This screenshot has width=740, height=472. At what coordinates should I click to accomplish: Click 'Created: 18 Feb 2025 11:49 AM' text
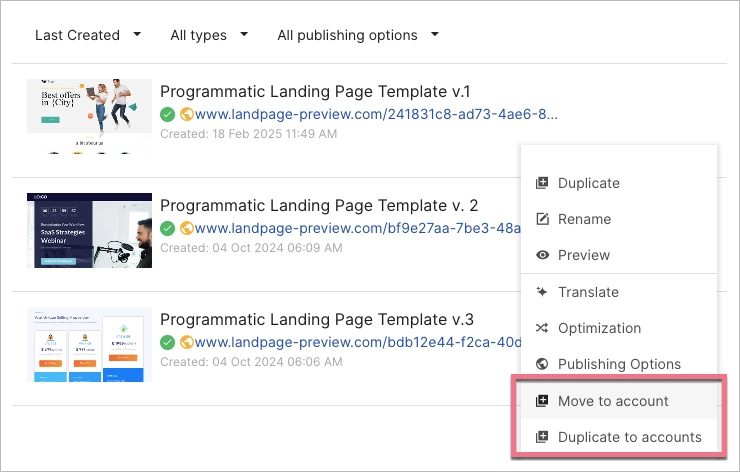pos(249,134)
